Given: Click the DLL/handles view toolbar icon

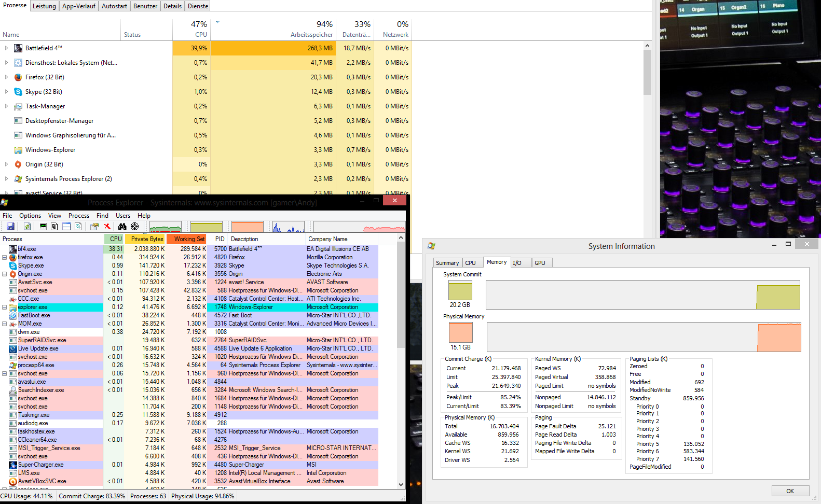Looking at the screenshot, I should pyautogui.click(x=78, y=227).
